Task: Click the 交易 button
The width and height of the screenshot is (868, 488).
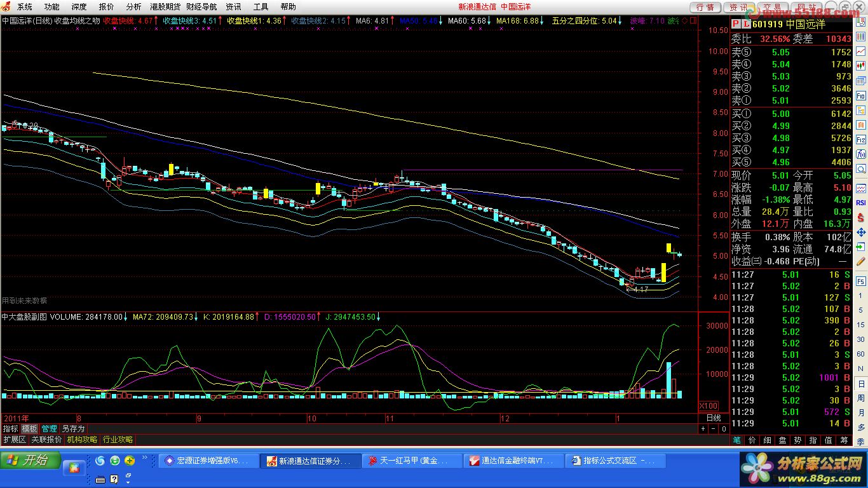Action: pyautogui.click(x=772, y=7)
